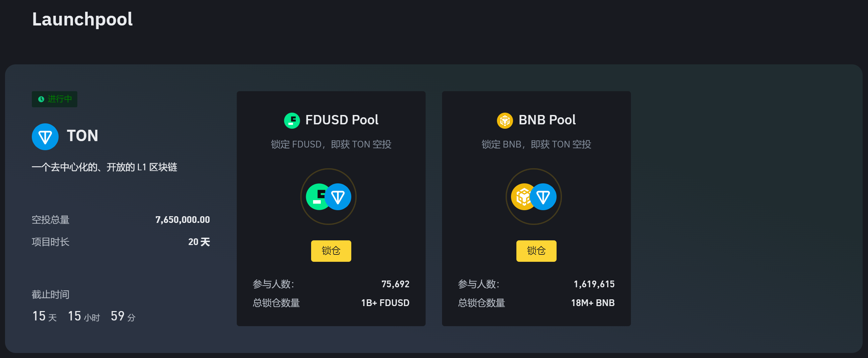Click the 18M+ BNB total locked value

(x=593, y=303)
